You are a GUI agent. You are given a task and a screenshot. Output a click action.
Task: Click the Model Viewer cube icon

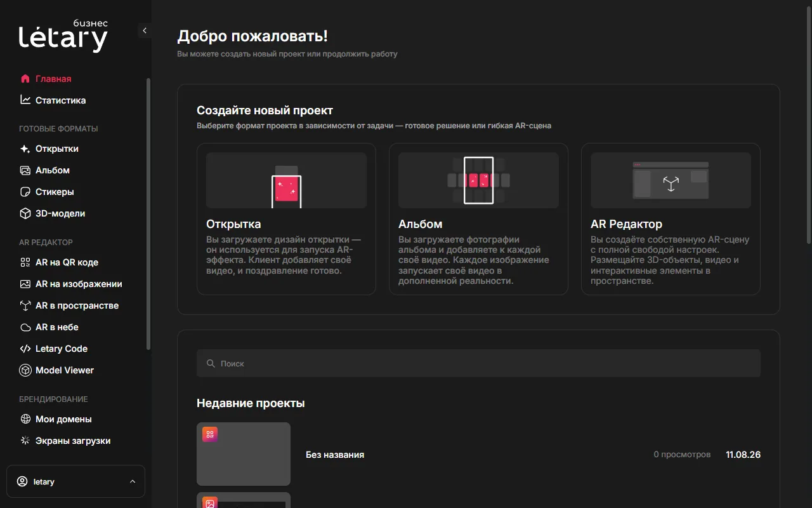click(x=25, y=370)
